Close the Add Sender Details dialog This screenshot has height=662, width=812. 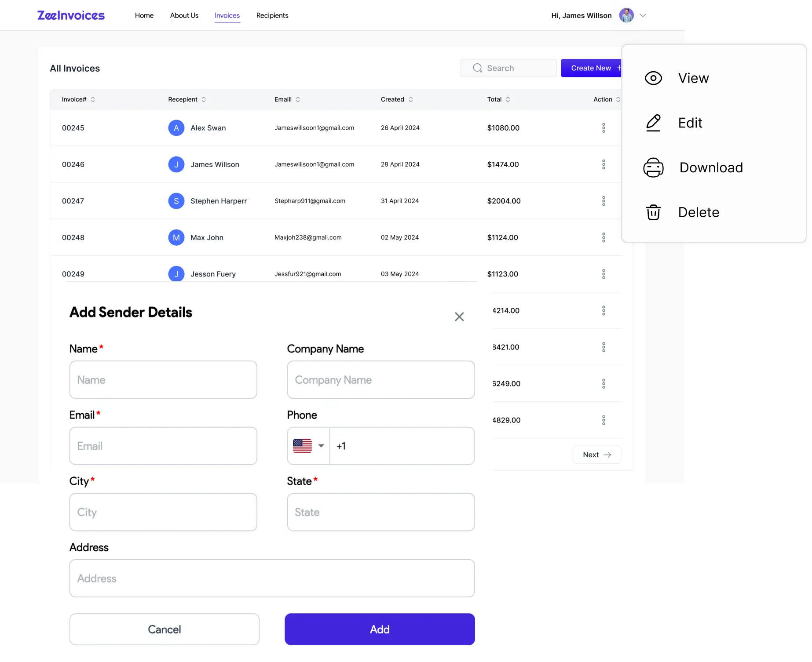coord(459,316)
